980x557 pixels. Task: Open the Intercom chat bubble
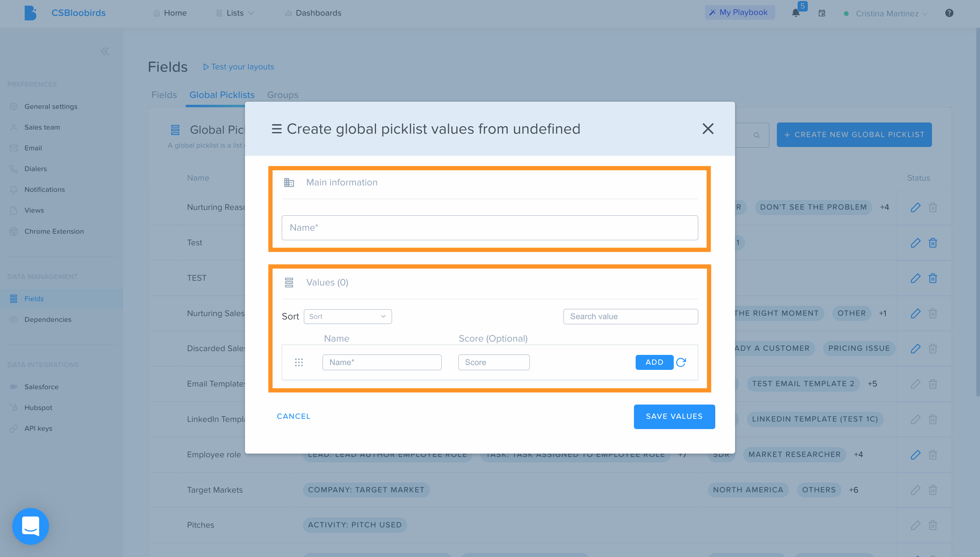tap(31, 526)
